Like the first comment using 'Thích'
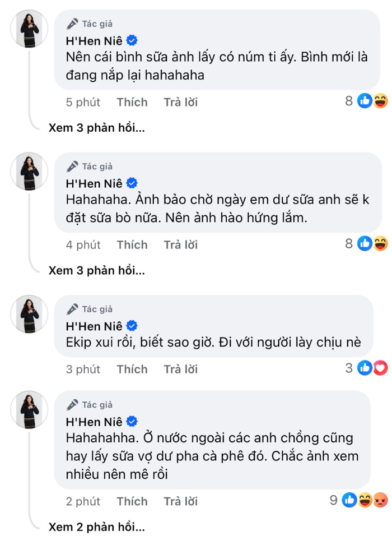 tap(132, 102)
